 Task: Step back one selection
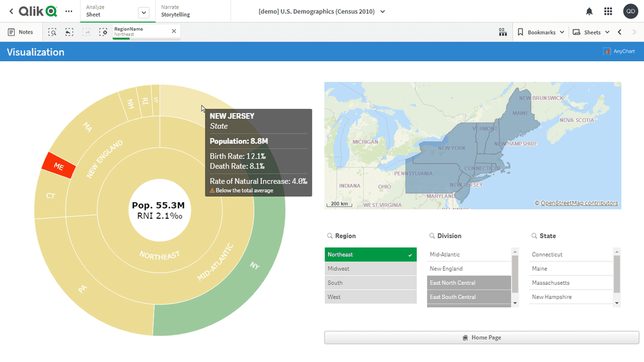coord(69,32)
